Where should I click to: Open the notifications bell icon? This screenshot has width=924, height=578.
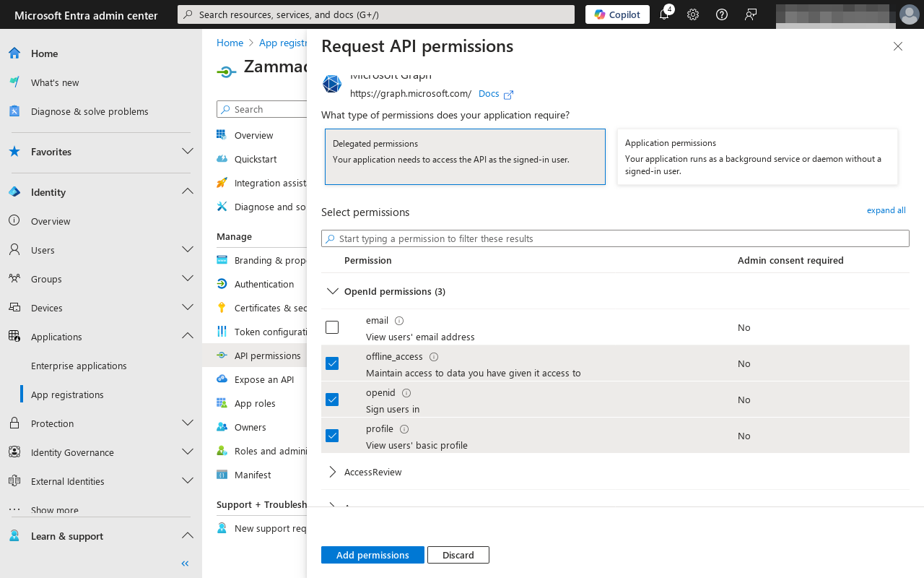click(664, 14)
